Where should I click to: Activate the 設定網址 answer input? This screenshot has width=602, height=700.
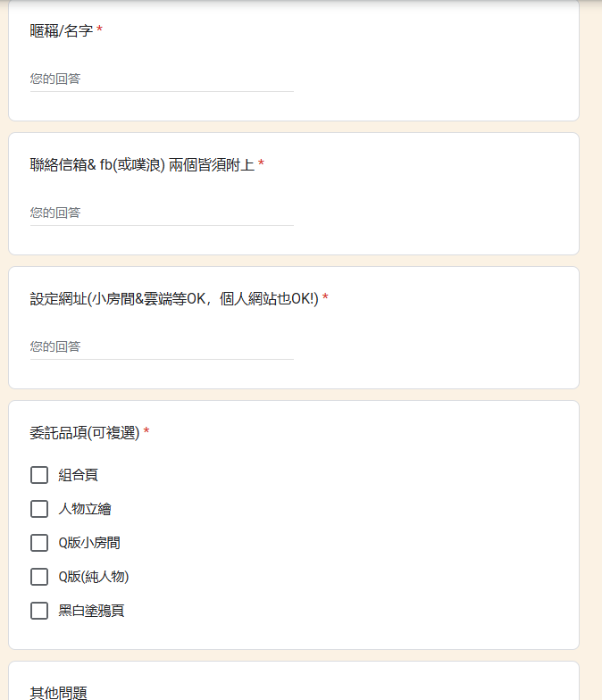tap(162, 347)
